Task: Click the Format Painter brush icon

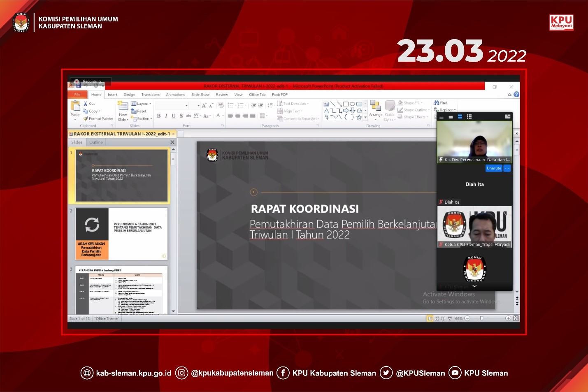Action: [86, 118]
